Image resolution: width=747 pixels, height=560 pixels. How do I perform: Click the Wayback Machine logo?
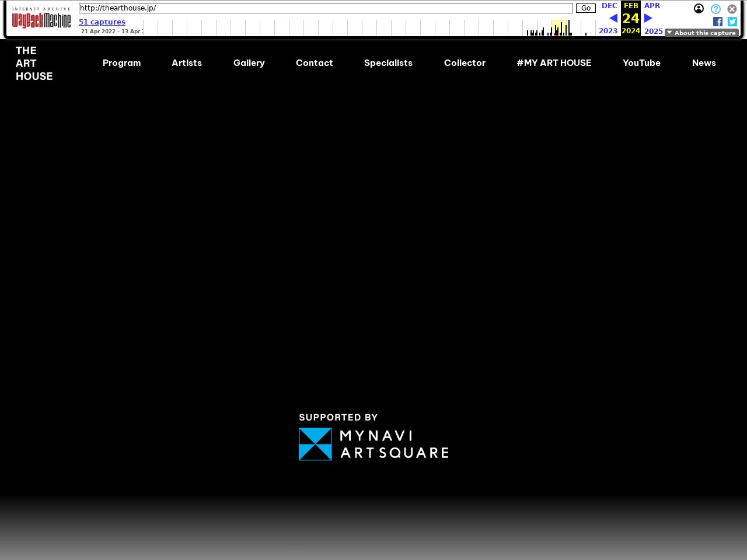point(41,19)
